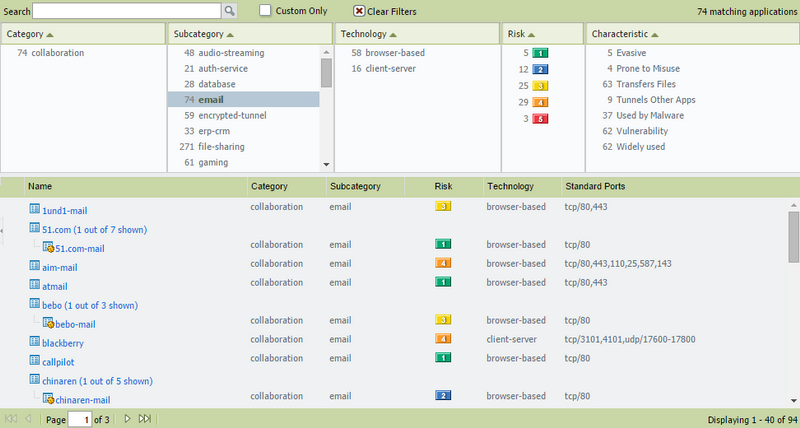800x428 pixels.
Task: Filter by risk level 5 red badge
Action: (540, 119)
